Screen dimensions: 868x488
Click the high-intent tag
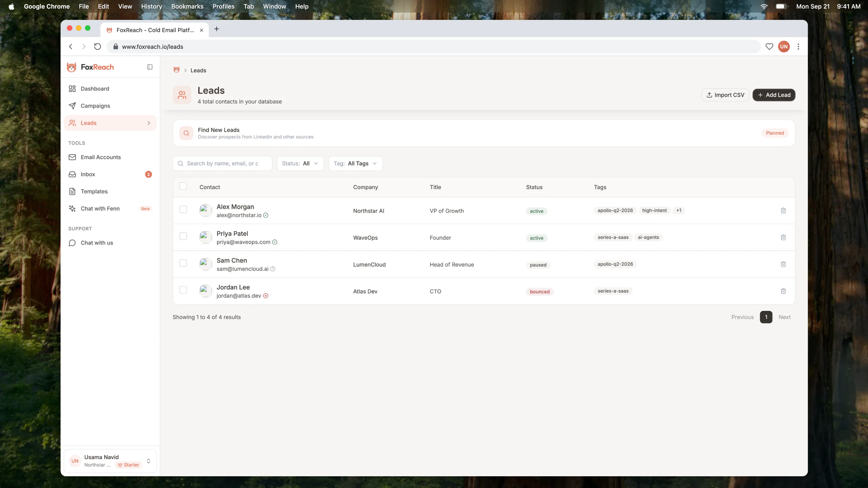point(654,211)
